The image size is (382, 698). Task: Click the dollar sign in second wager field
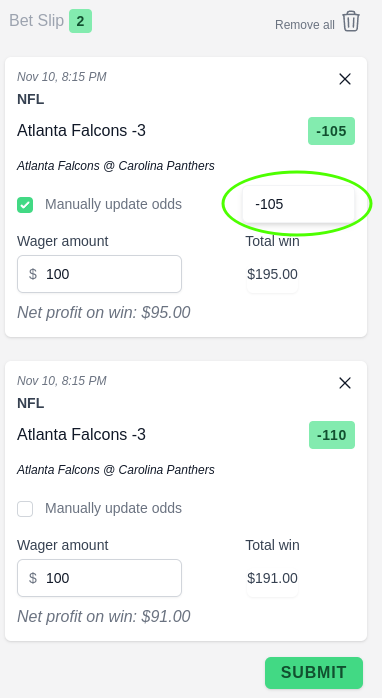click(x=33, y=578)
